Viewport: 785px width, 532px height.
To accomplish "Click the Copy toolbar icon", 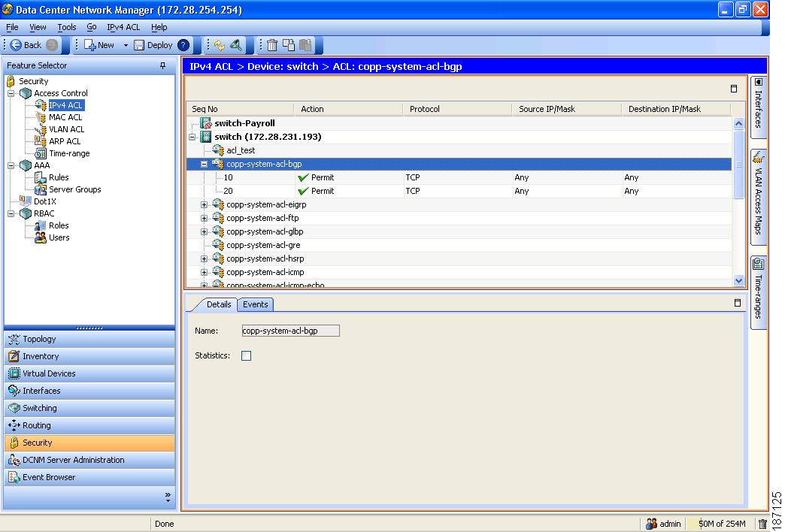I will click(x=289, y=45).
